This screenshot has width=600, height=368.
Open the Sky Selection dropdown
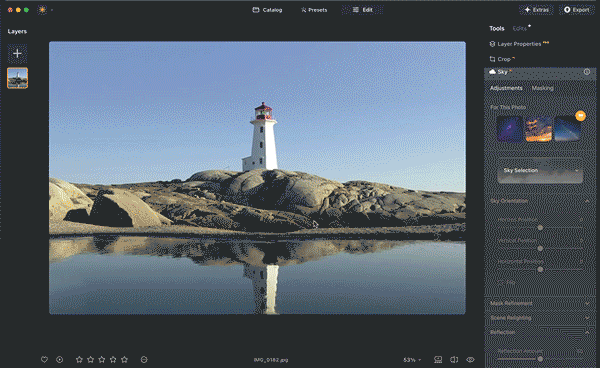tap(540, 171)
